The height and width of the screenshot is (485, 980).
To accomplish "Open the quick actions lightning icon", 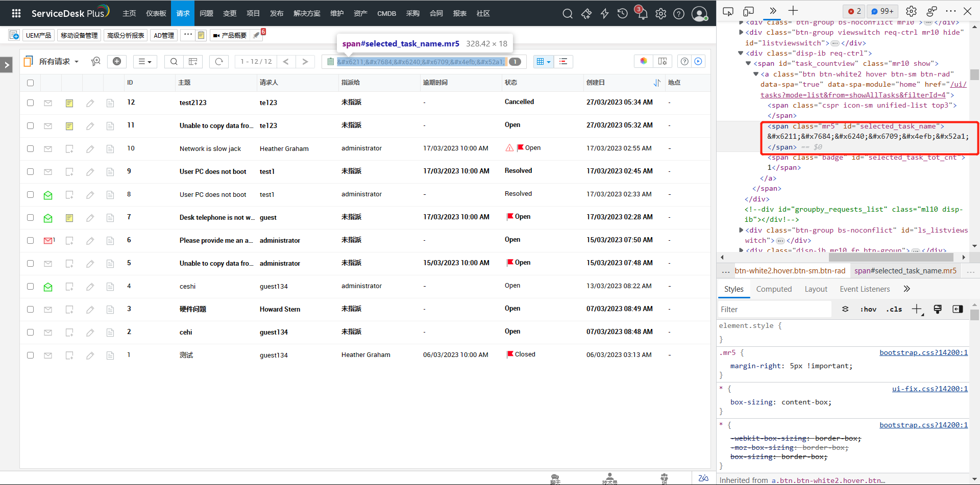I will 605,14.
